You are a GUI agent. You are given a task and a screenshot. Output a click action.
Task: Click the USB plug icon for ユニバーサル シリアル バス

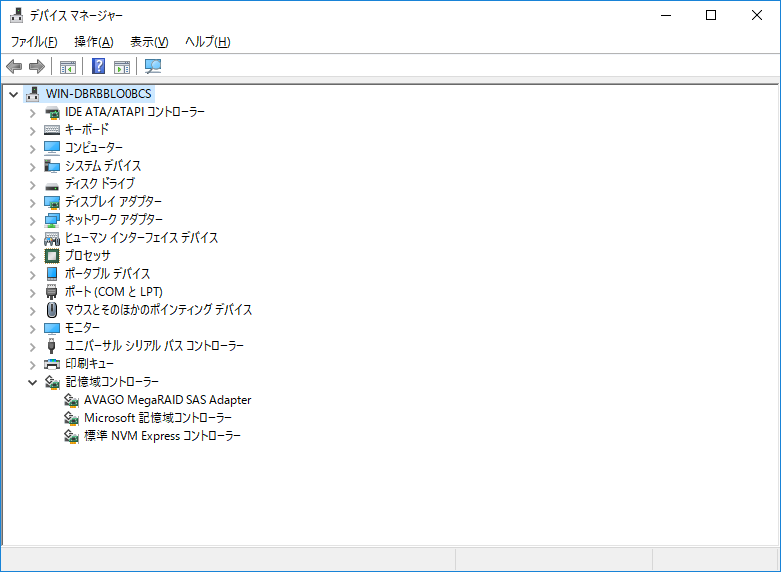51,346
